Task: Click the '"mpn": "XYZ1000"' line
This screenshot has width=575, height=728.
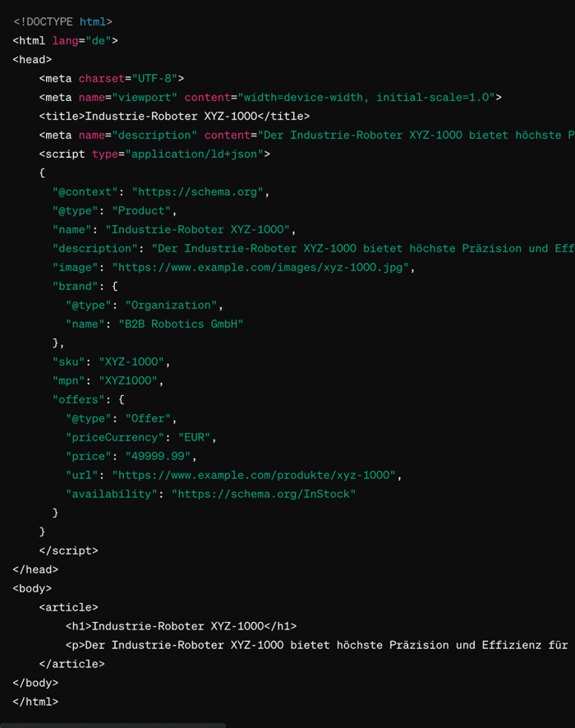Action: click(108, 380)
